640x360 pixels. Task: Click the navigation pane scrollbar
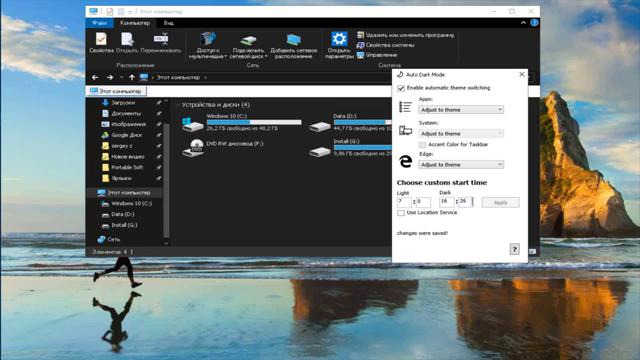pos(166,180)
